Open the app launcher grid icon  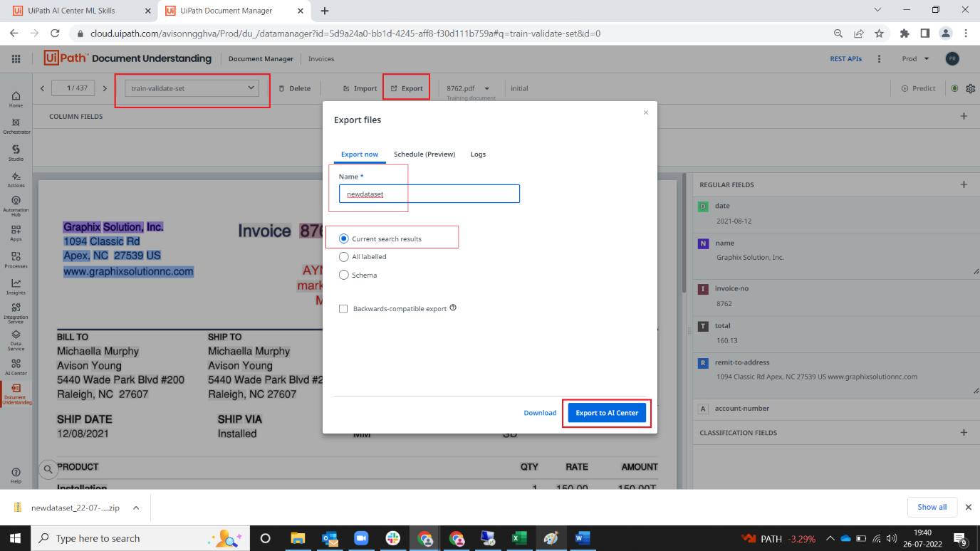coord(16,58)
